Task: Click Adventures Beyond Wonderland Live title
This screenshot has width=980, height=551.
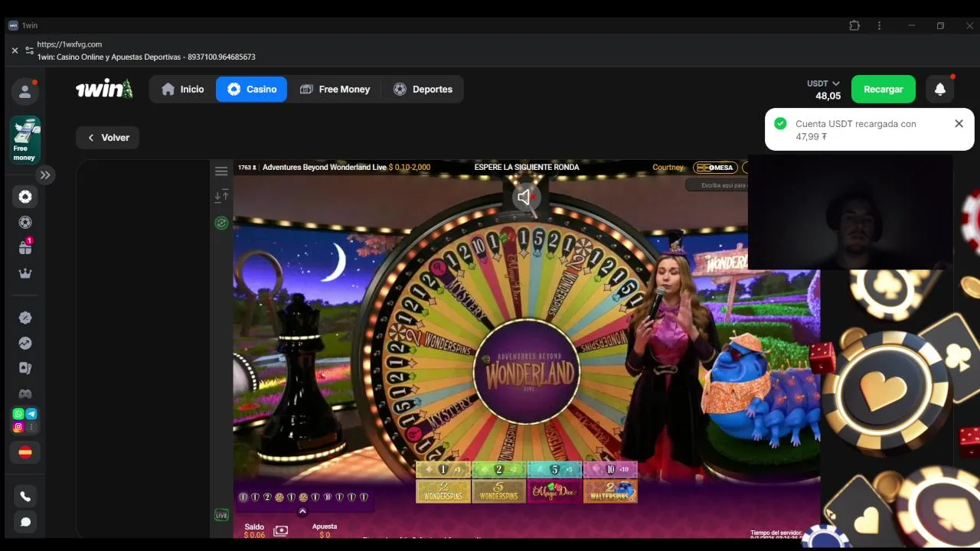Action: 325,167
